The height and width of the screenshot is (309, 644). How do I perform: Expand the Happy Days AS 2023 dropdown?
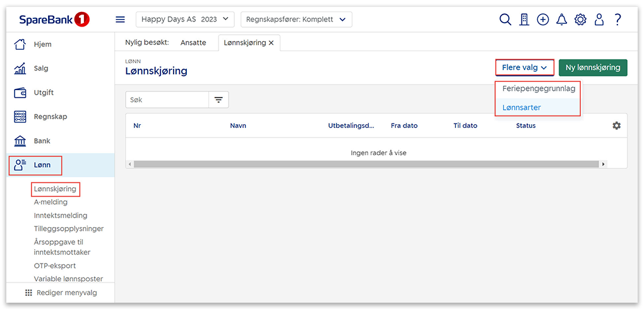(x=185, y=20)
